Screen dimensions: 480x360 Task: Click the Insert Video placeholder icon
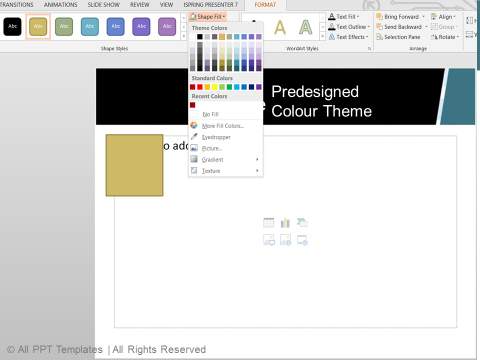point(302,240)
